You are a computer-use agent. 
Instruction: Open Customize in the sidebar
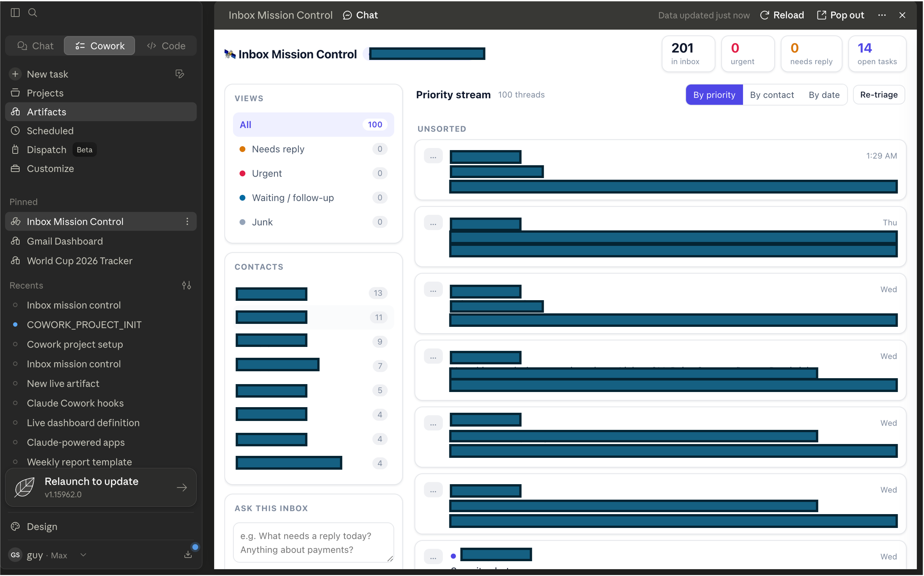pos(101,169)
